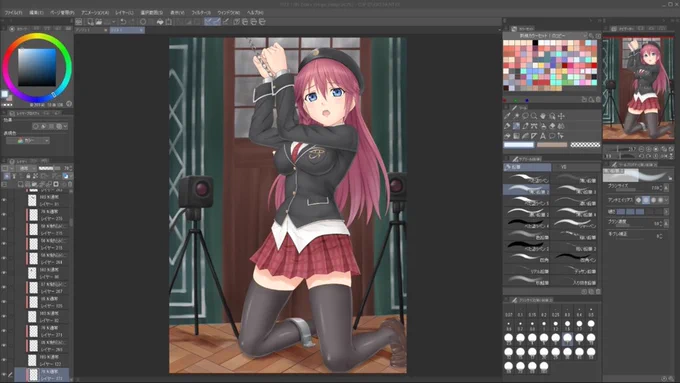Delete sub tool with the trash icon
The height and width of the screenshot is (383, 680).
598,291
